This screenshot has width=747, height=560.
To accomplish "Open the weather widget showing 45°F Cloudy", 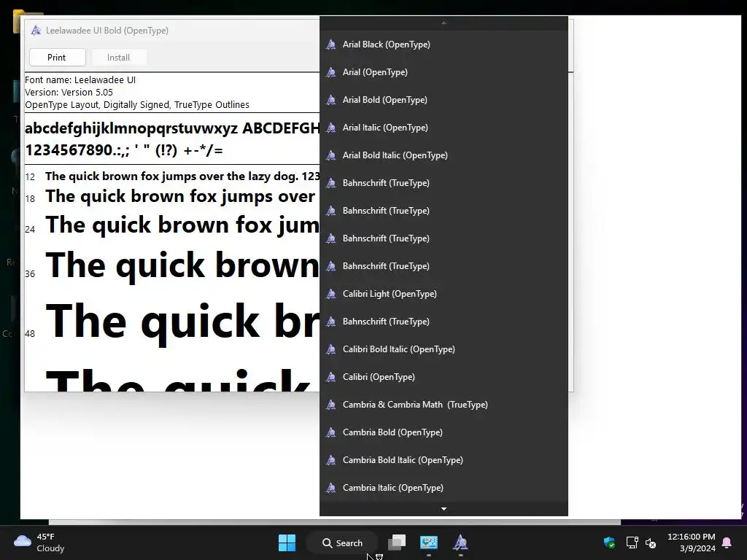I will (x=39, y=542).
